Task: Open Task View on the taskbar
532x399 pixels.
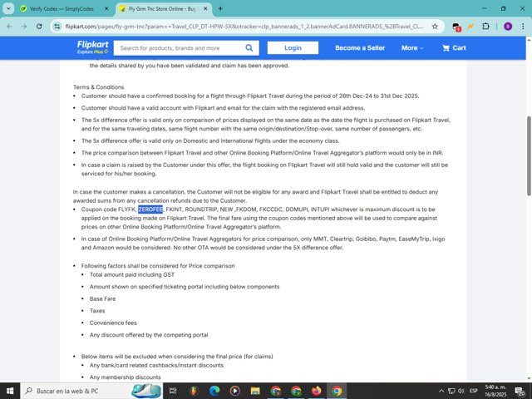Action: (173, 391)
